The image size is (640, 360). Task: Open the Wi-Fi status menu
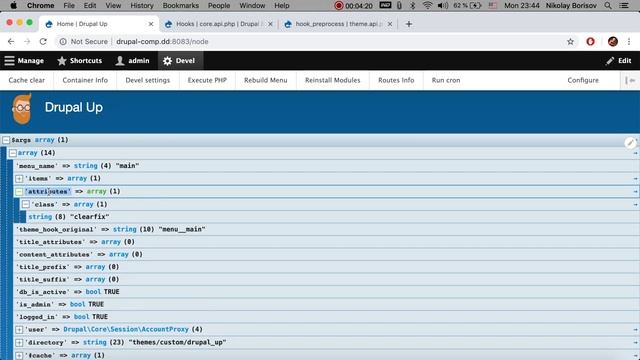[x=427, y=5]
